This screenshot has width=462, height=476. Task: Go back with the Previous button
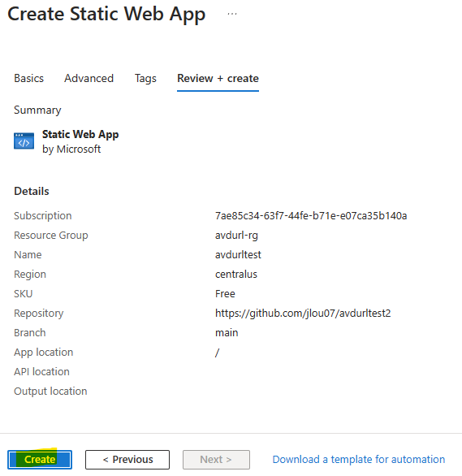point(127,460)
